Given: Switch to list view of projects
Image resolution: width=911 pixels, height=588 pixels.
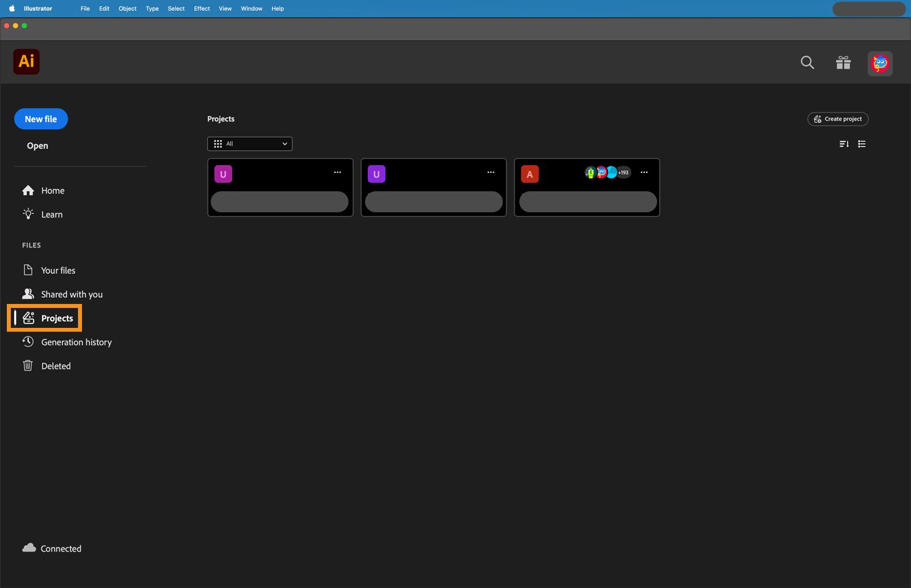Looking at the screenshot, I should click(x=862, y=144).
